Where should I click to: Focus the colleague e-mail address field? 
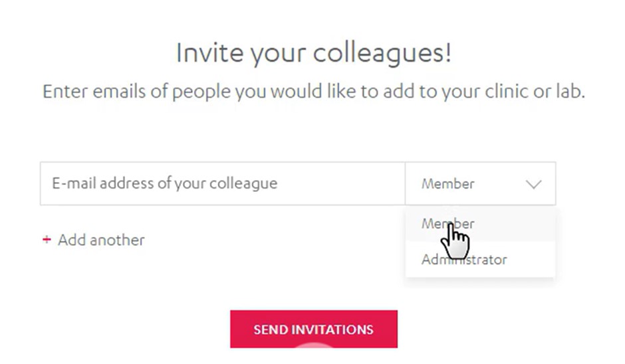[x=222, y=184]
